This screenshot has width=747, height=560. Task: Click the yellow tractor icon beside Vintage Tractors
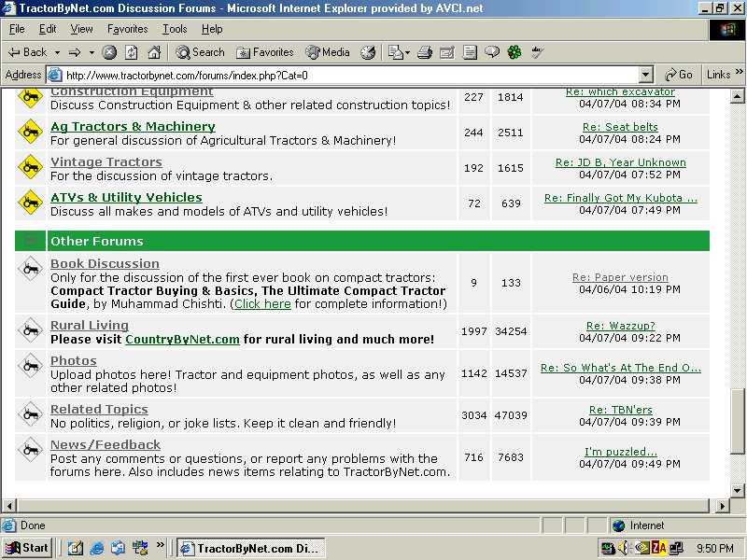click(31, 168)
